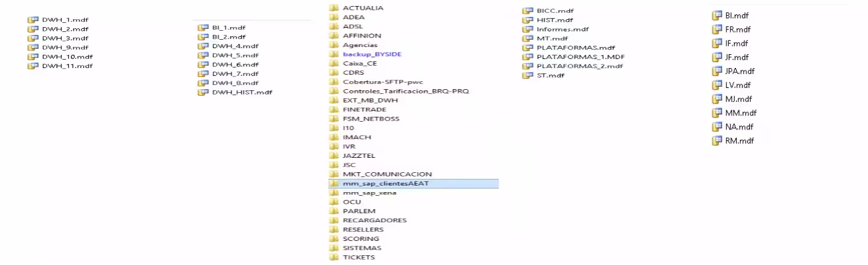
Task: Click the Agencias folder name
Action: coord(360,45)
